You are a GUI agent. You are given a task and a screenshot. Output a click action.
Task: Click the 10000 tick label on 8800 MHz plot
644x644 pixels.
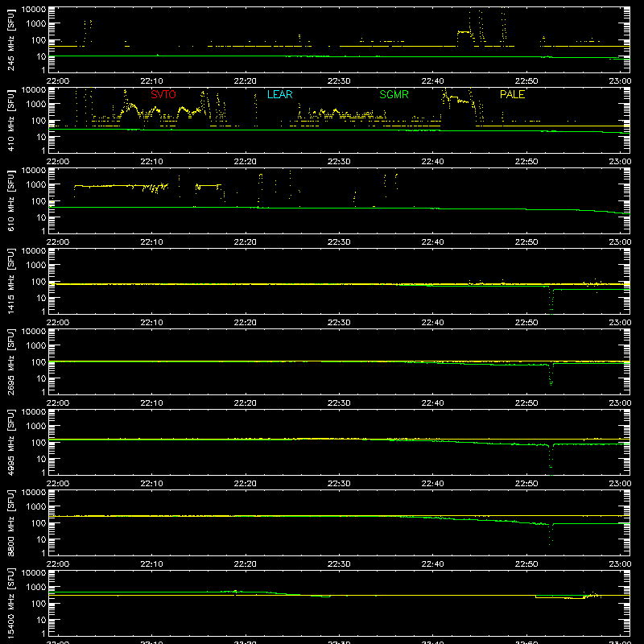point(34,493)
